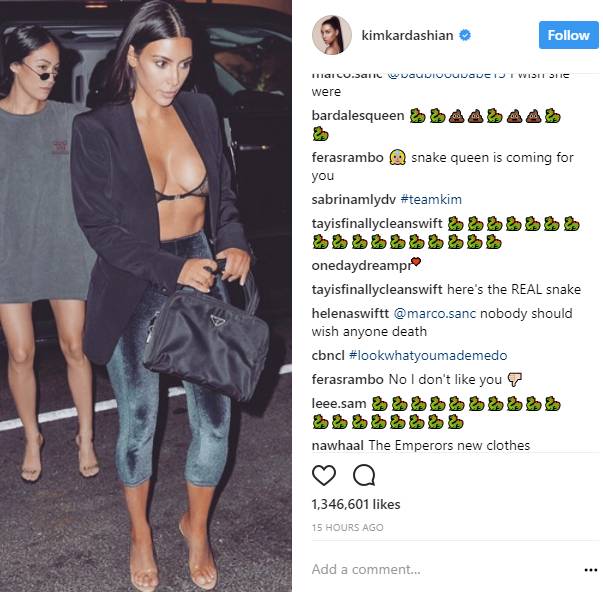Click the Follow button
Image resolution: width=603 pixels, height=592 pixels.
click(x=568, y=35)
